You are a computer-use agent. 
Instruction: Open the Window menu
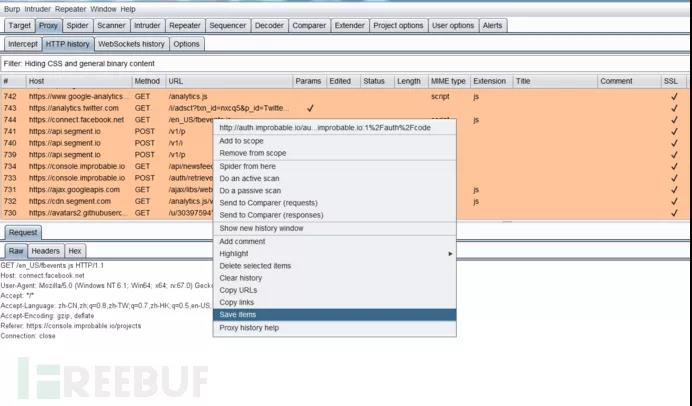pyautogui.click(x=103, y=9)
